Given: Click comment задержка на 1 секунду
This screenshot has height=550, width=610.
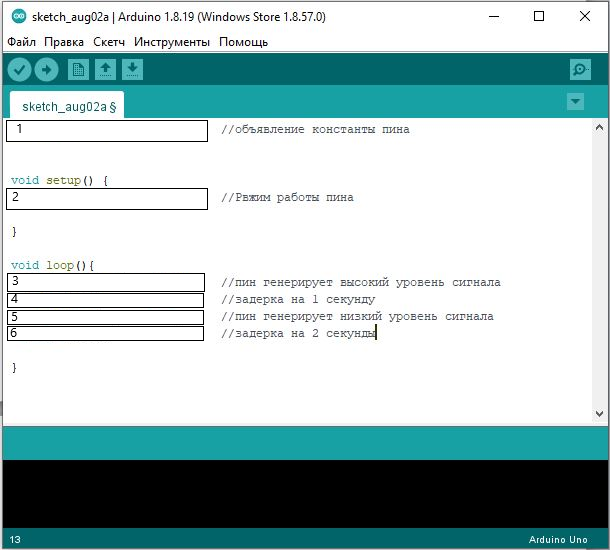Looking at the screenshot, I should coord(298,300).
